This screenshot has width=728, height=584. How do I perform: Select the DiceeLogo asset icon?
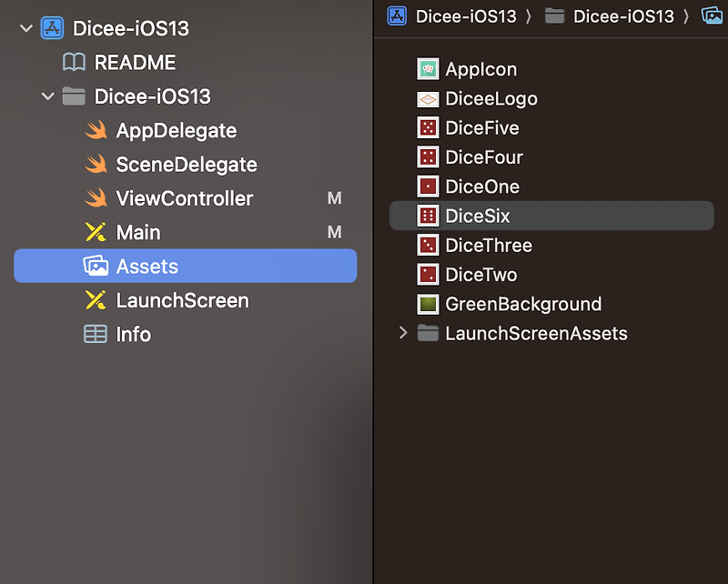pyautogui.click(x=428, y=98)
